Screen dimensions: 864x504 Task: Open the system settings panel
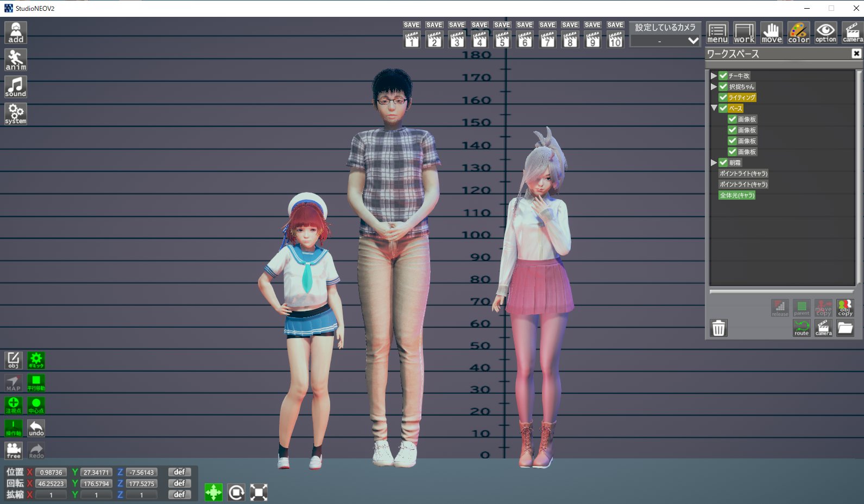16,114
